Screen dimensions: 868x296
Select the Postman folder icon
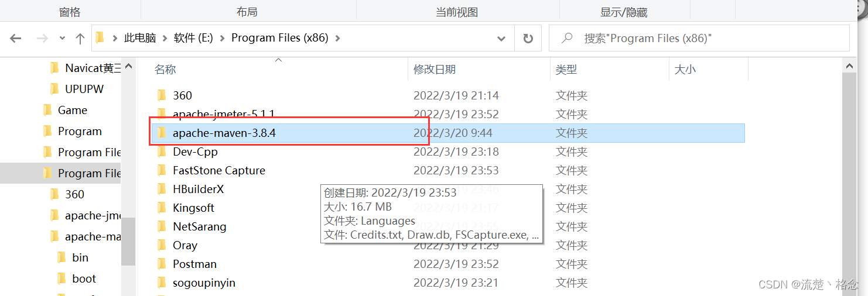click(x=162, y=264)
